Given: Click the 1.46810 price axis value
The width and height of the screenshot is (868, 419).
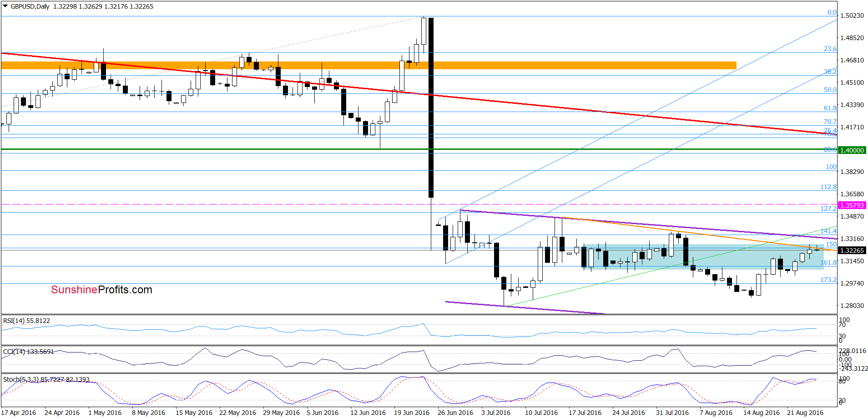Looking at the screenshot, I should [852, 60].
